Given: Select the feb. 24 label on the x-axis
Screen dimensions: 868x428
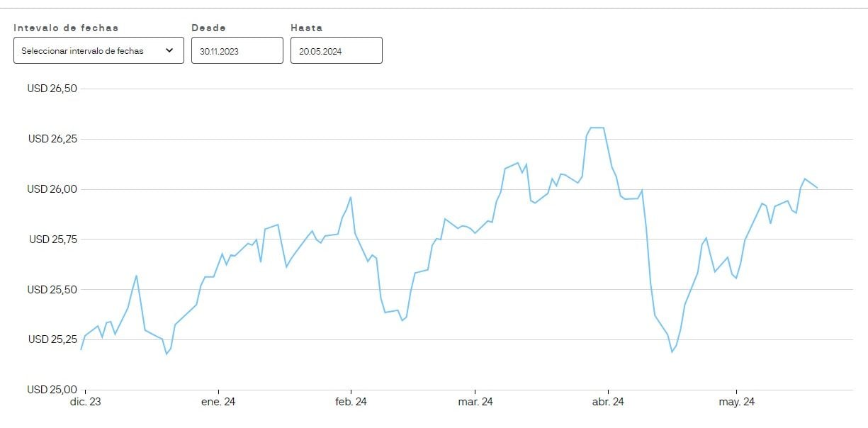Looking at the screenshot, I should pyautogui.click(x=352, y=402).
